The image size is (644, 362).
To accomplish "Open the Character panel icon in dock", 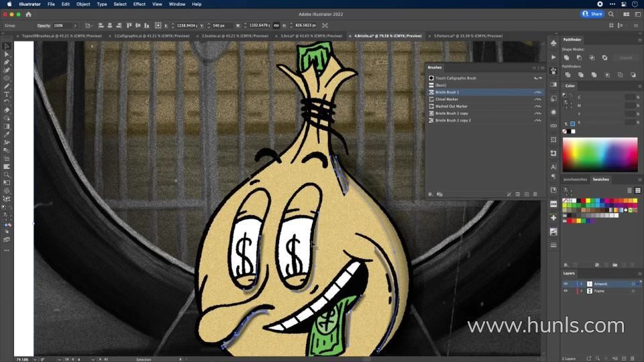I will 553,167.
